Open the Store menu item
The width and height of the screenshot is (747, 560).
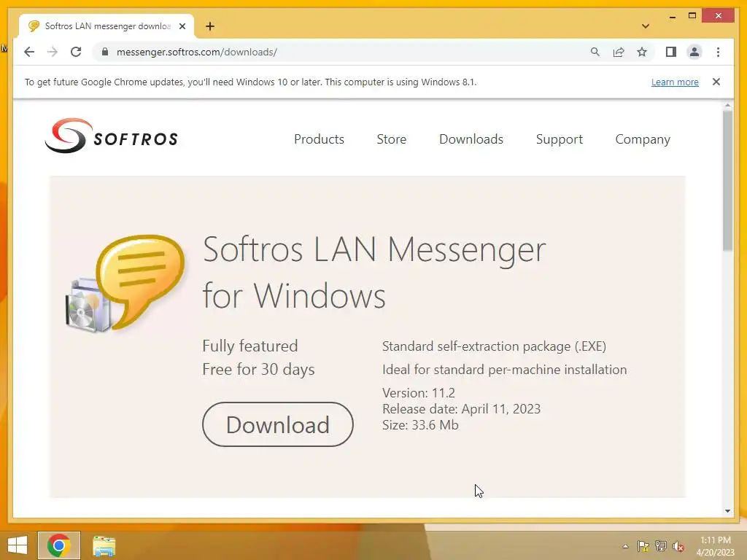click(x=391, y=139)
